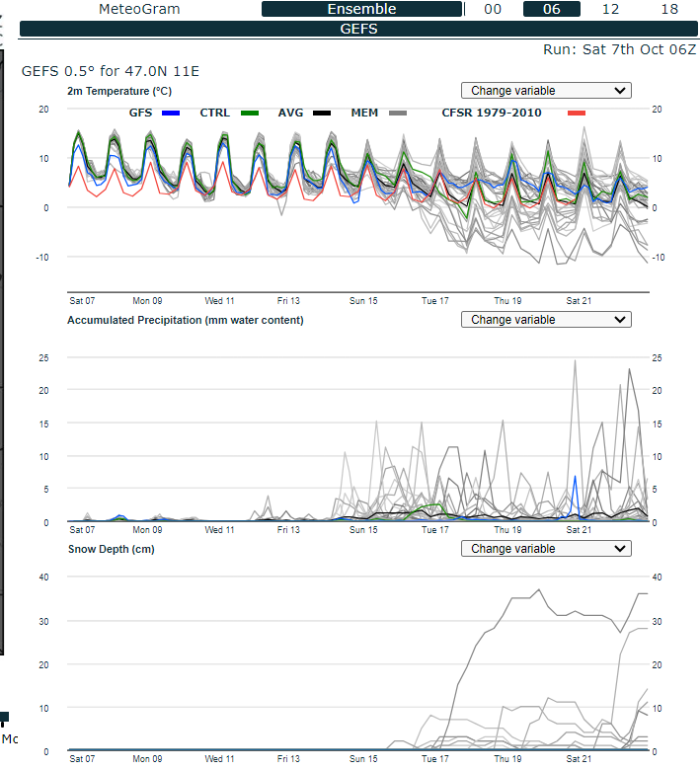Open Change variable dropdown for Snow Depth

(546, 549)
